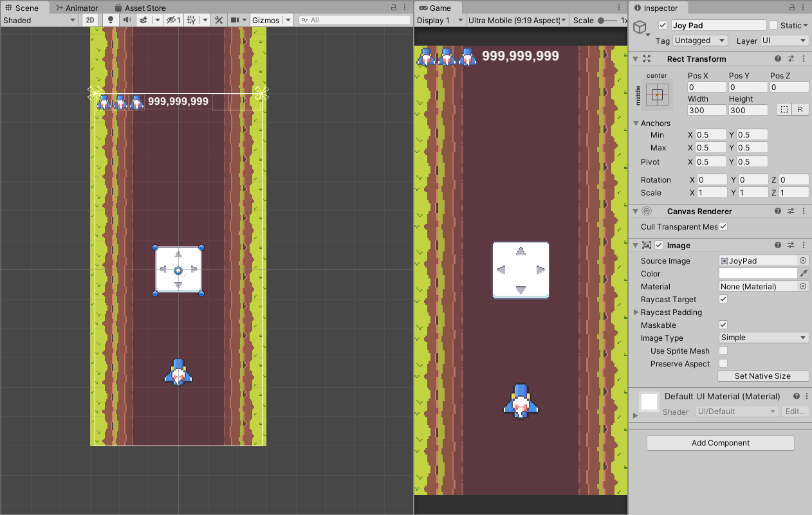Enable Use Sprite Mesh checkbox

coord(723,350)
